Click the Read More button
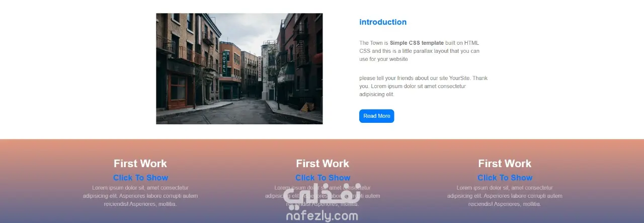Viewport: 644px width, 223px height. (376, 116)
